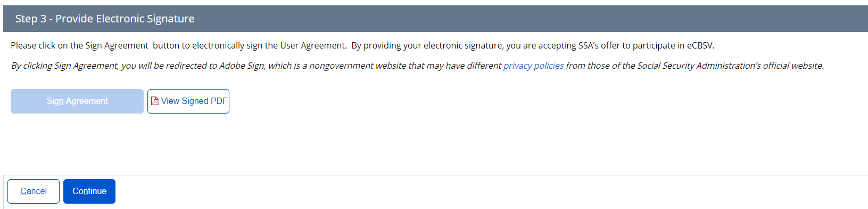
Task: Click the 'electronic signature' phrase in the instructions
Action: 463,45
